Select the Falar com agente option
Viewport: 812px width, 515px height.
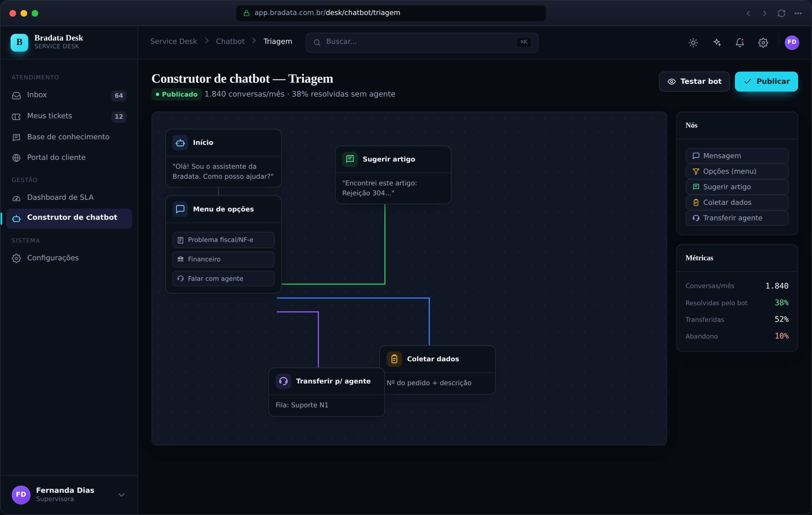(x=223, y=279)
